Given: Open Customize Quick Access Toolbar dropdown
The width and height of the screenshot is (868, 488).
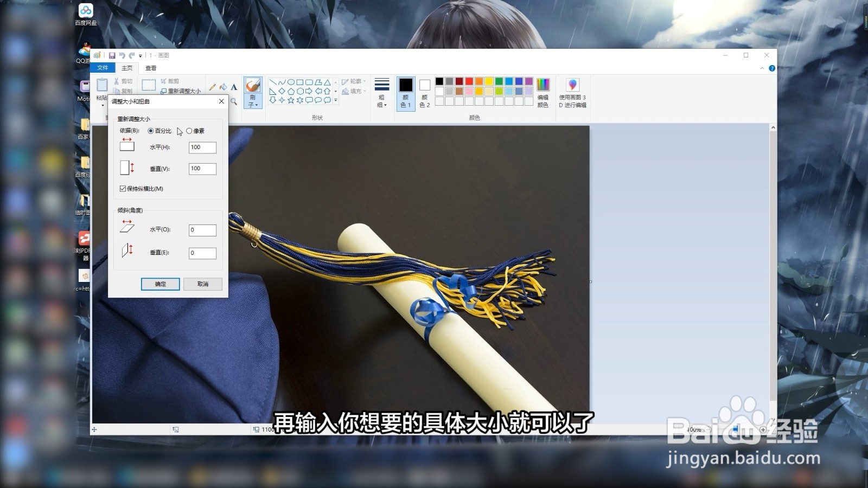Looking at the screenshot, I should pos(140,55).
